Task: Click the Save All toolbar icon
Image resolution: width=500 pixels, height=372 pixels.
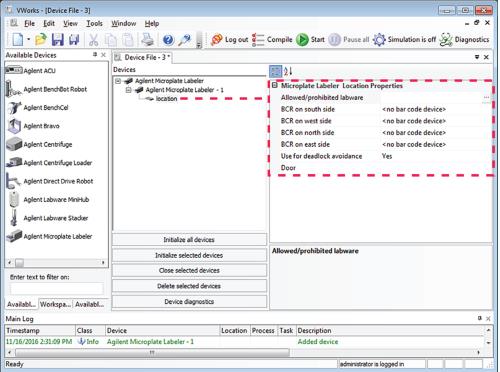Action: click(74, 40)
